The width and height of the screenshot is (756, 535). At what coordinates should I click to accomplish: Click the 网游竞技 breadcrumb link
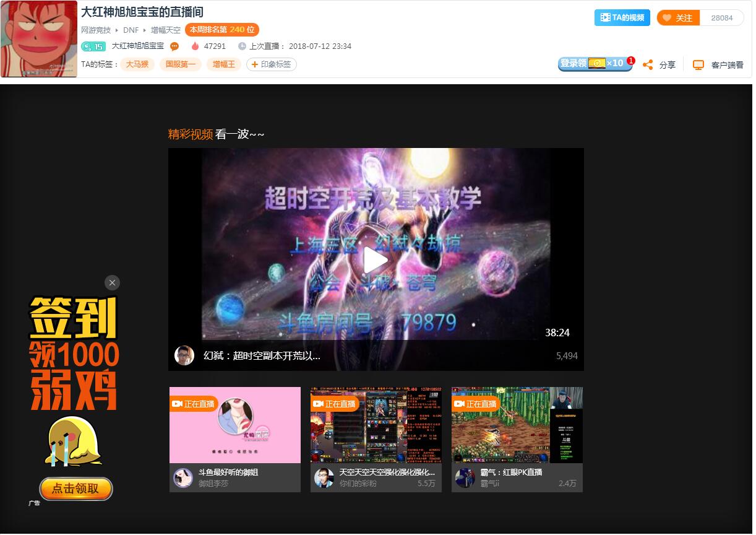pyautogui.click(x=96, y=30)
